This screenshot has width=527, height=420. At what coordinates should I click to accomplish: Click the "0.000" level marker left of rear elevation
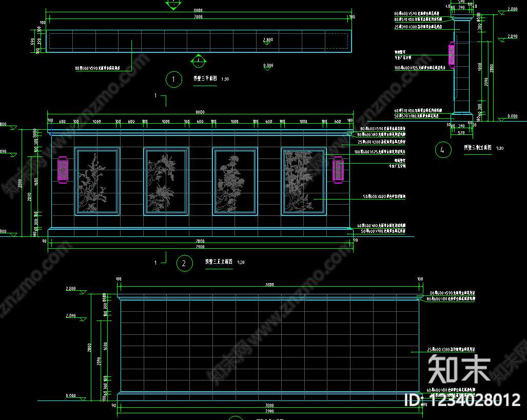coord(76,397)
